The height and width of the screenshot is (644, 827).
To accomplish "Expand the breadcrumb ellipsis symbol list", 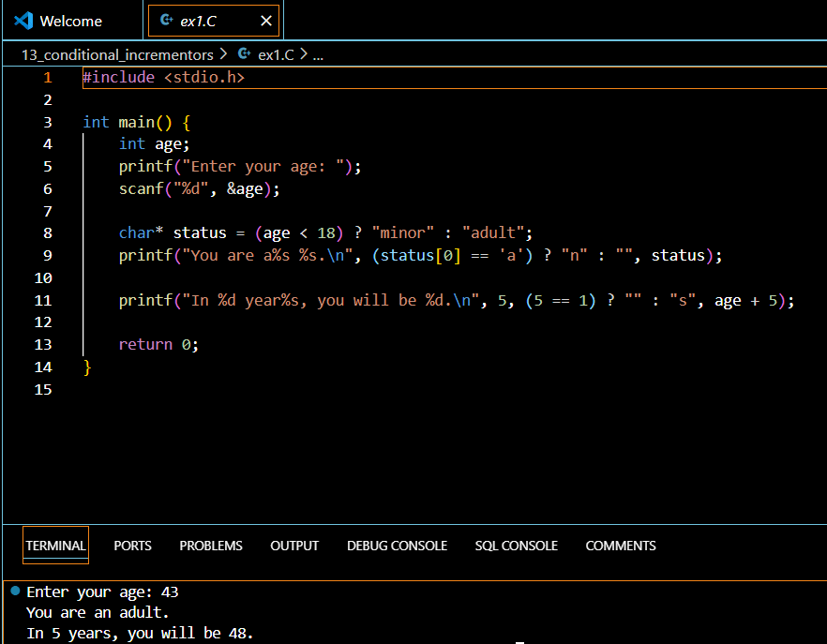I will pos(318,54).
